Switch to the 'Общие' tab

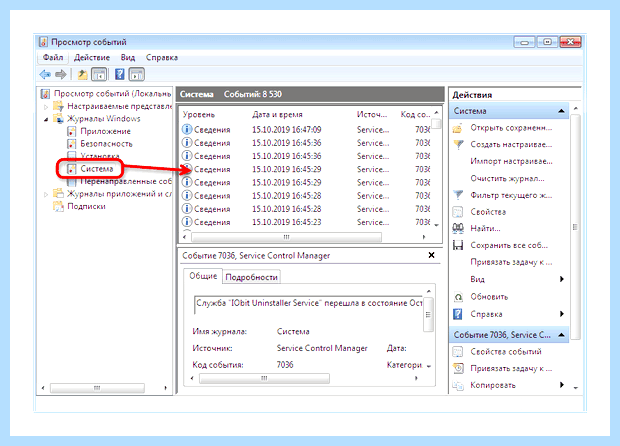click(x=203, y=276)
